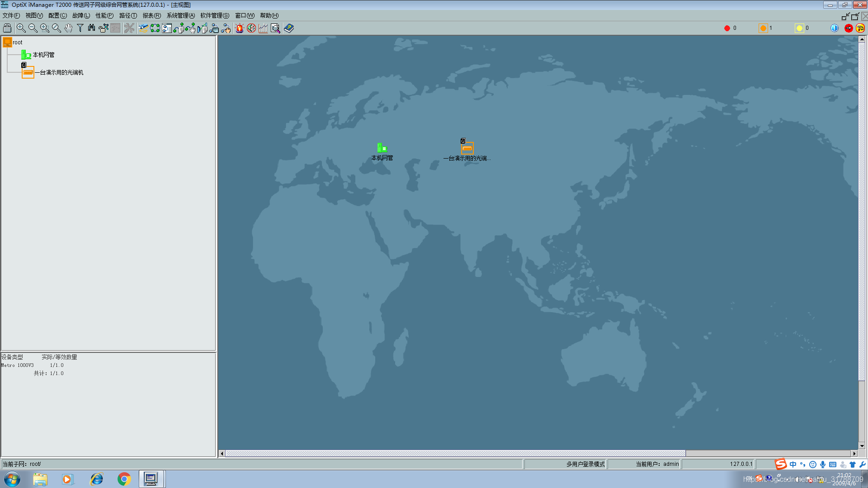Screen dimensions: 868x488
Task: Click the orange network element on map
Action: point(467,148)
